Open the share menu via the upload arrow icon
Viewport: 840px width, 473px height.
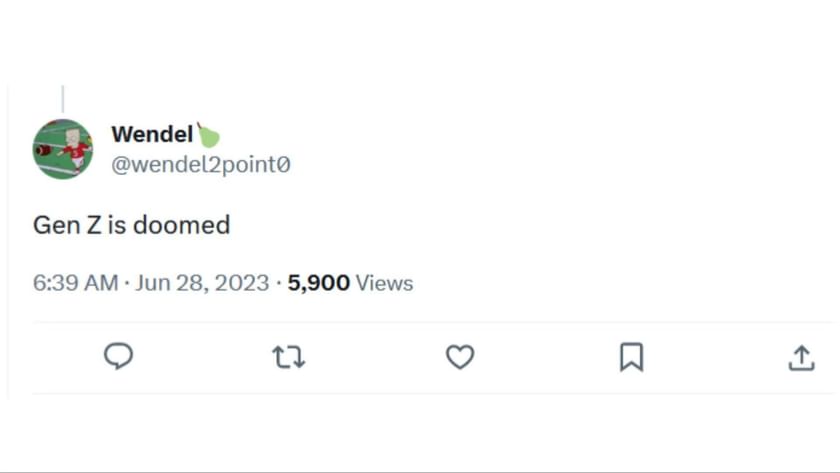click(801, 356)
